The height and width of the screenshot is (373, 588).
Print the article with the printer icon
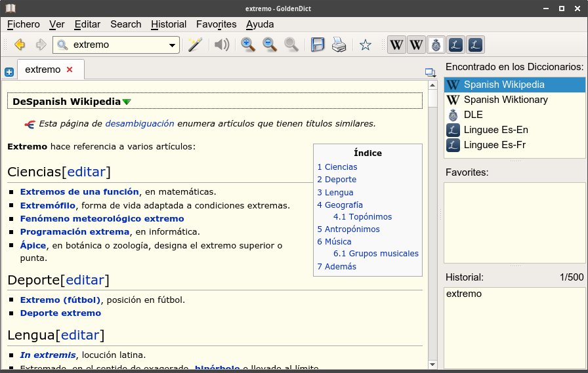point(339,45)
